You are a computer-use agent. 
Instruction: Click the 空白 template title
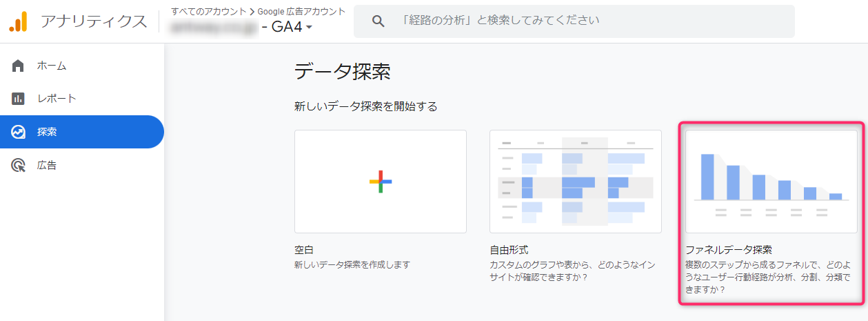point(304,250)
